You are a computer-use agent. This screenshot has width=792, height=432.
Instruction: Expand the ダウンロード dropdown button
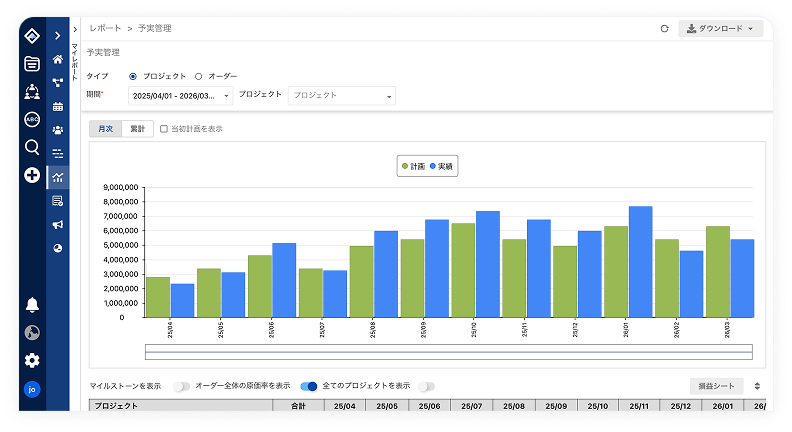720,29
